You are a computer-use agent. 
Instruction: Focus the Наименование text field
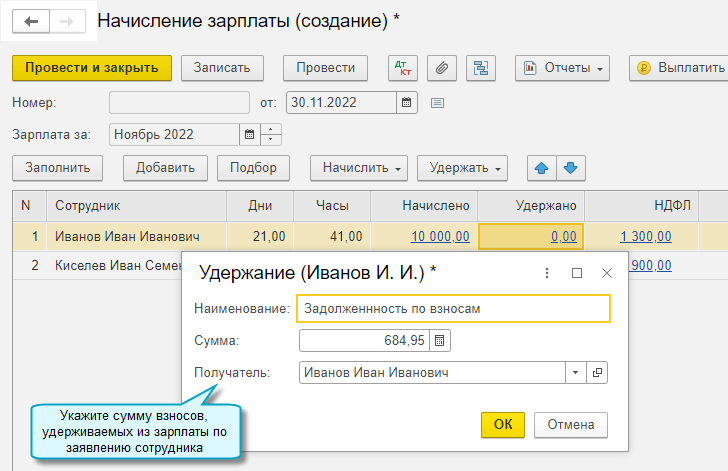tap(453, 309)
